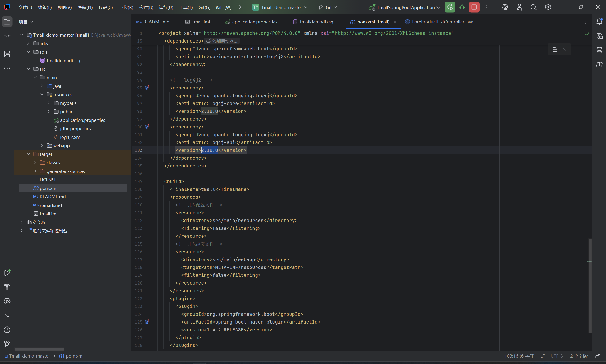This screenshot has width=606, height=364.
Task: Open the Notifications bell panel
Action: click(x=599, y=22)
